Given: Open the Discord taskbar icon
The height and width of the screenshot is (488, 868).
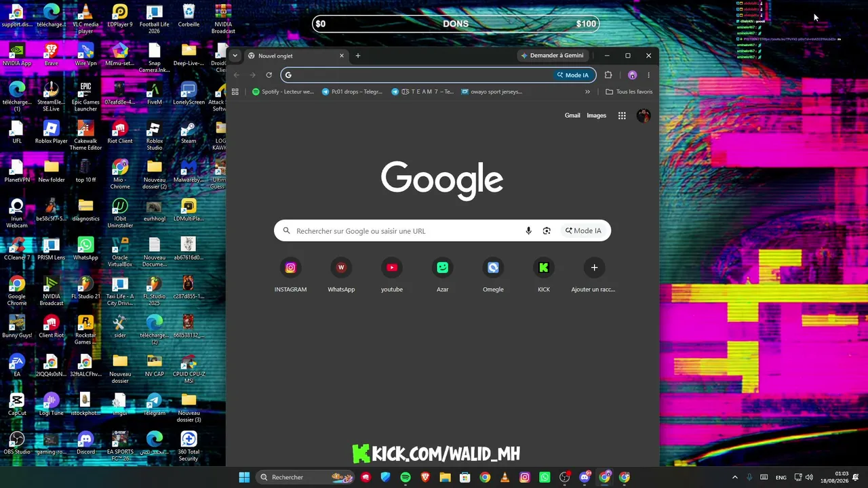Looking at the screenshot, I should pos(585,477).
